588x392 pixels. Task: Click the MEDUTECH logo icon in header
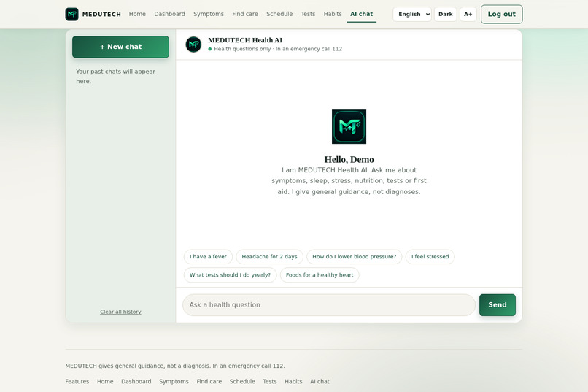71,15
